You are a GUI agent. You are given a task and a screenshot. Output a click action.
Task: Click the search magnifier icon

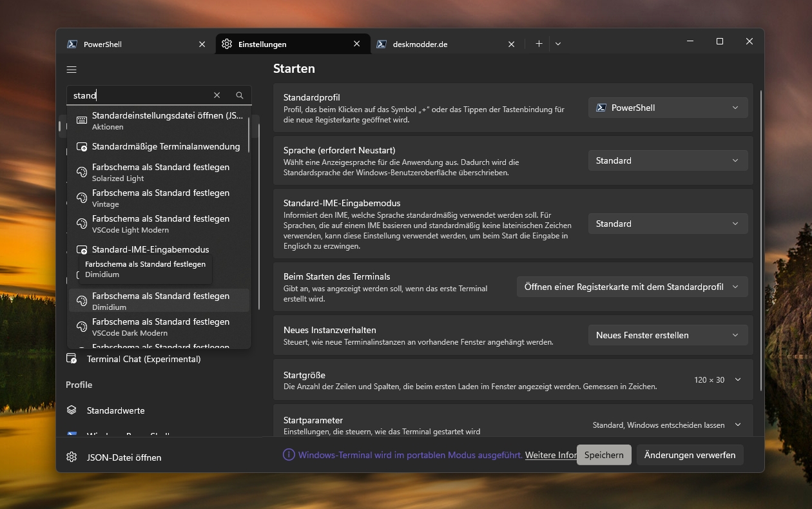(240, 95)
